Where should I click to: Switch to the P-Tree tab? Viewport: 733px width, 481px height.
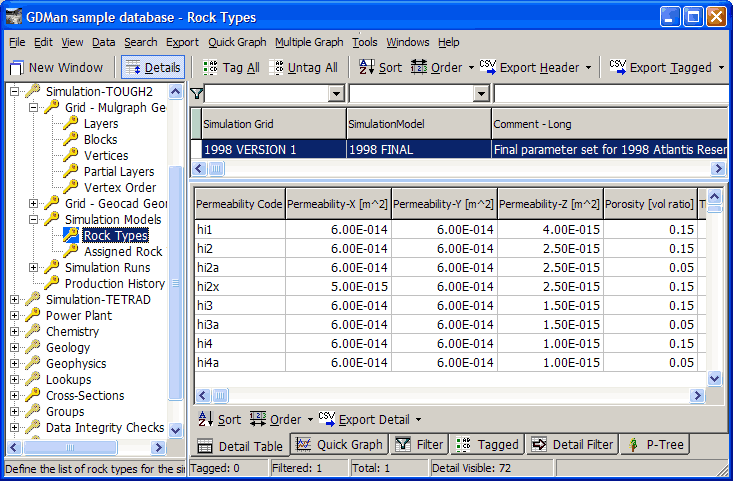pos(654,445)
